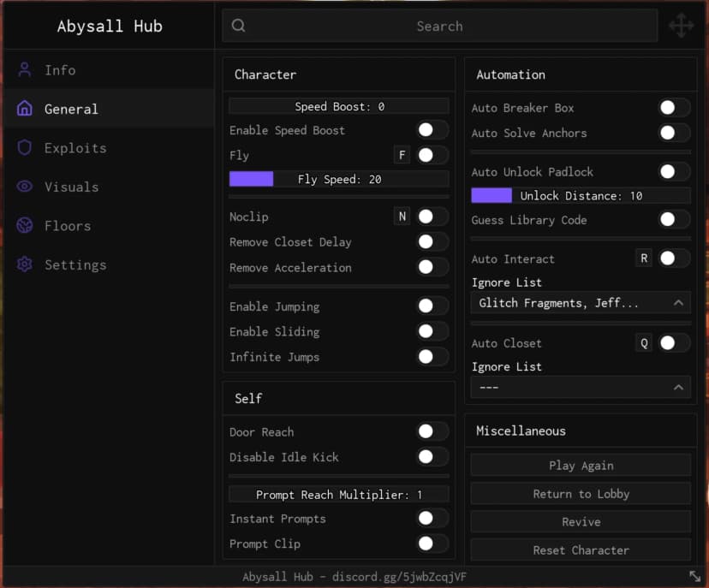This screenshot has height=588, width=709.
Task: Turn on Infinite Jumps
Action: (432, 357)
